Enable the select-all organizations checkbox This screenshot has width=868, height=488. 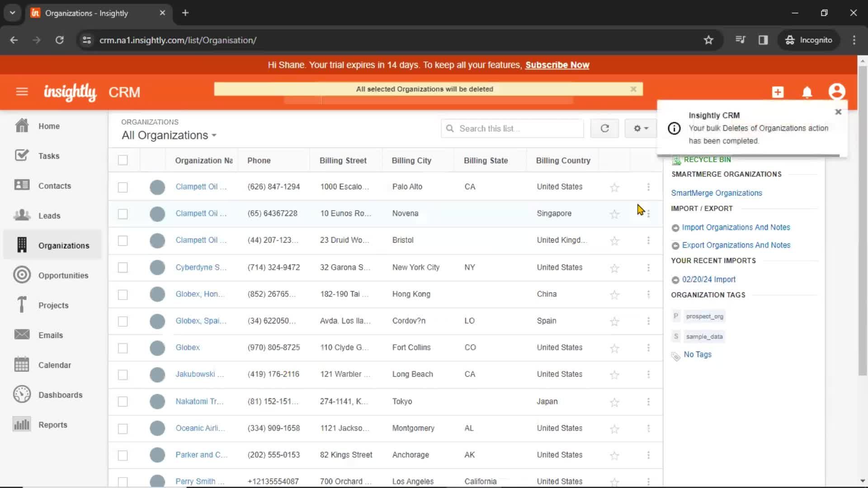click(x=123, y=160)
